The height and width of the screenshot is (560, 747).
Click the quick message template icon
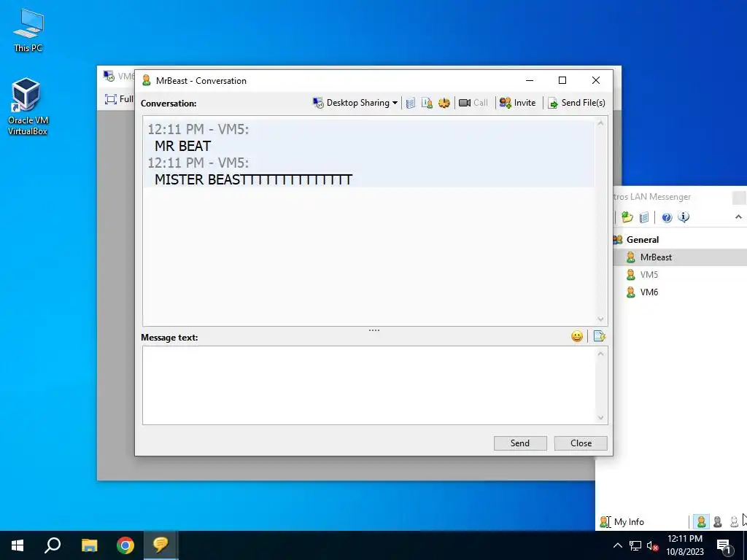600,337
